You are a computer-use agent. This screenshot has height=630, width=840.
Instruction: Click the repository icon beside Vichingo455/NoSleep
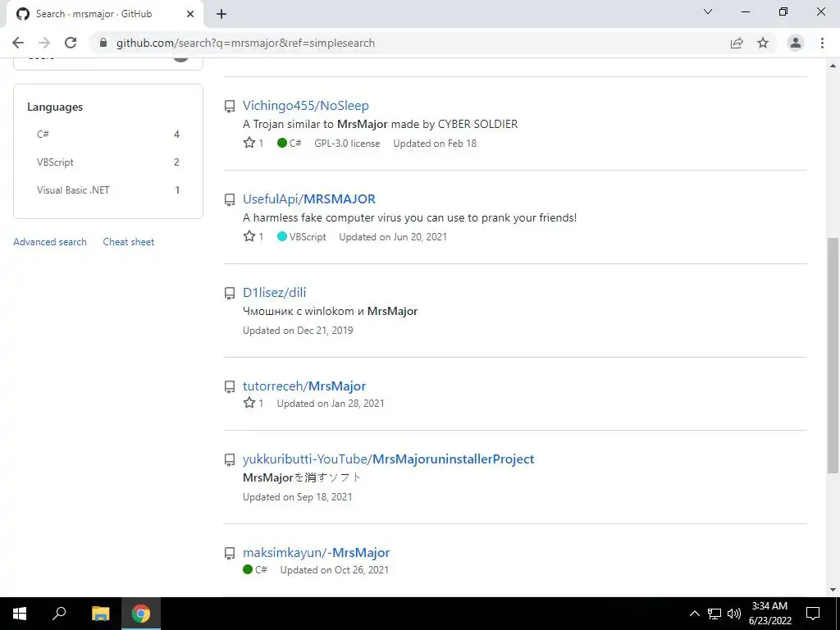tap(230, 106)
